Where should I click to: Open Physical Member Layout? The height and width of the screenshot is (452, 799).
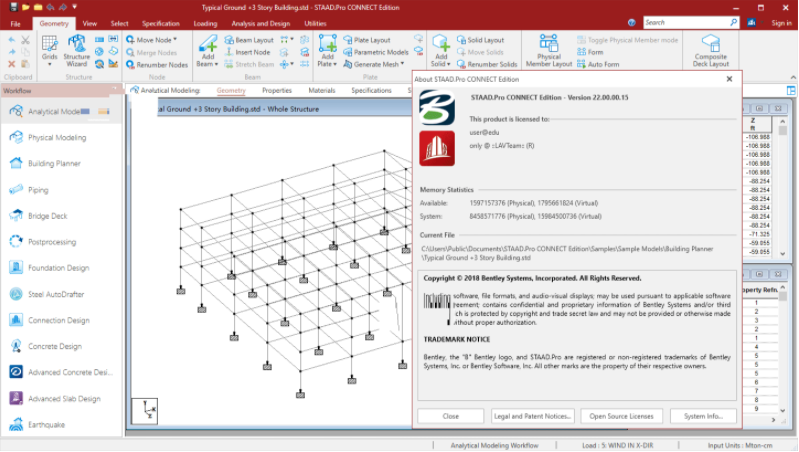(x=548, y=50)
